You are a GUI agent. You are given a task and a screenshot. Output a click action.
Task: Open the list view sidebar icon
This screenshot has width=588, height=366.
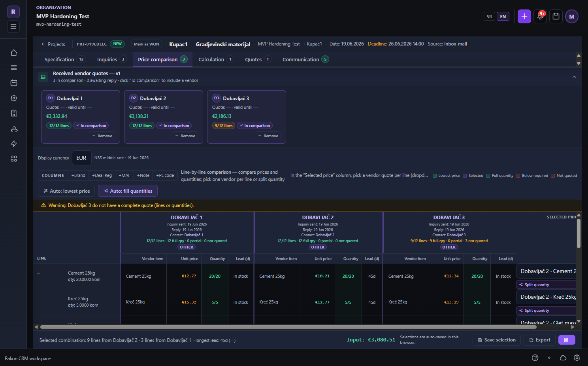pyautogui.click(x=14, y=68)
